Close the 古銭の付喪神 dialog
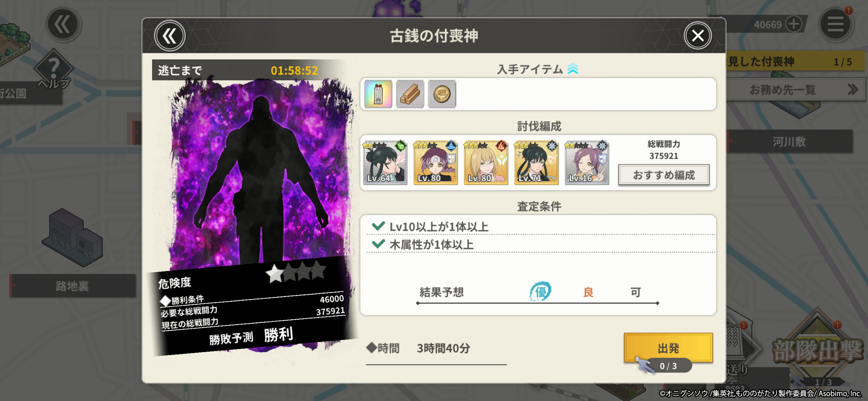 tap(698, 36)
